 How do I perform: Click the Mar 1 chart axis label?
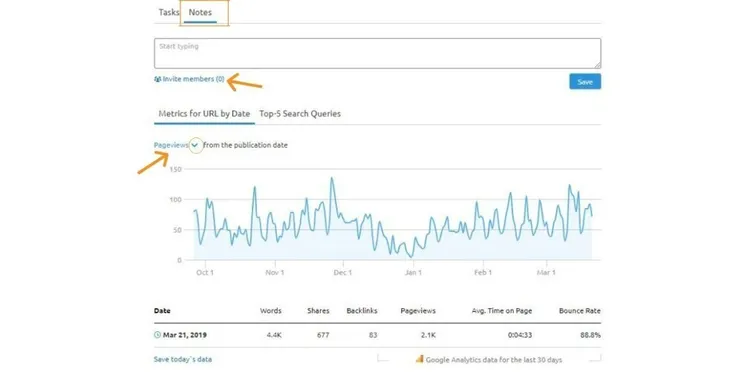point(546,273)
